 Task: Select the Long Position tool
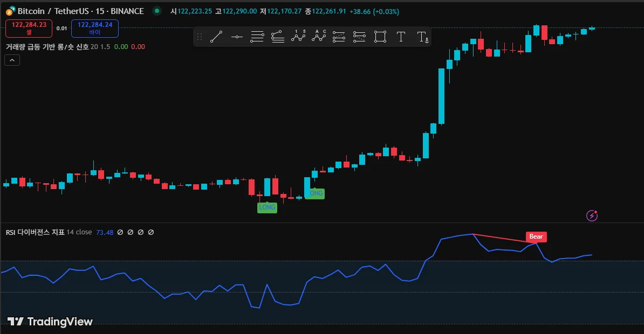pyautogui.click(x=339, y=37)
